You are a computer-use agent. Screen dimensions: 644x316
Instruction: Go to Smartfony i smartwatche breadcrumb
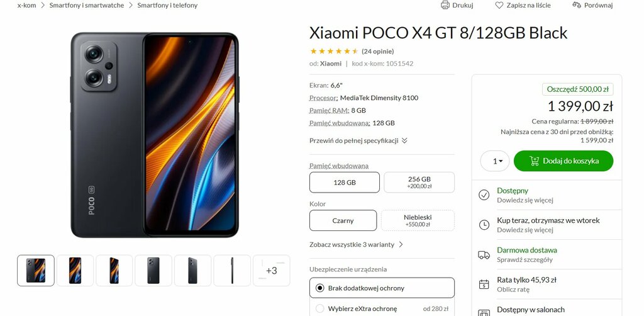click(87, 5)
